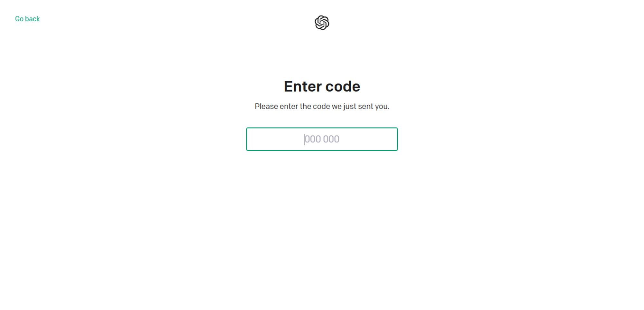Return to the previous step via Go back
The height and width of the screenshot is (310, 644).
pyautogui.click(x=27, y=19)
